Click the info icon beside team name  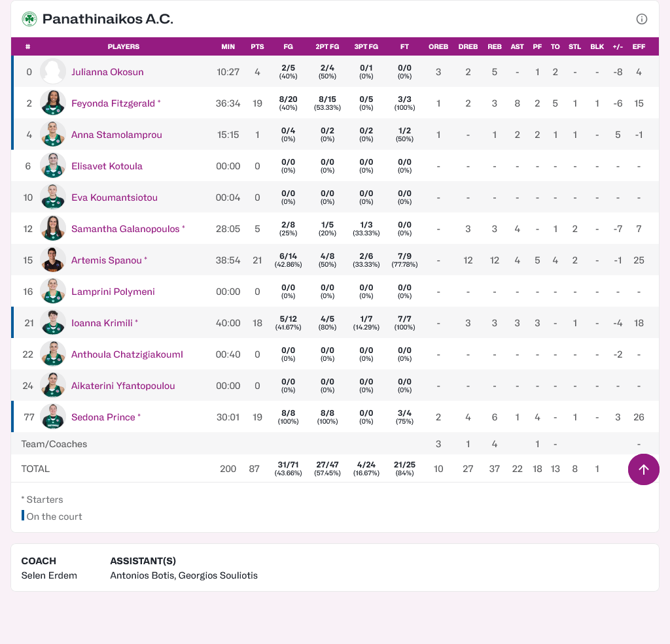coord(642,19)
